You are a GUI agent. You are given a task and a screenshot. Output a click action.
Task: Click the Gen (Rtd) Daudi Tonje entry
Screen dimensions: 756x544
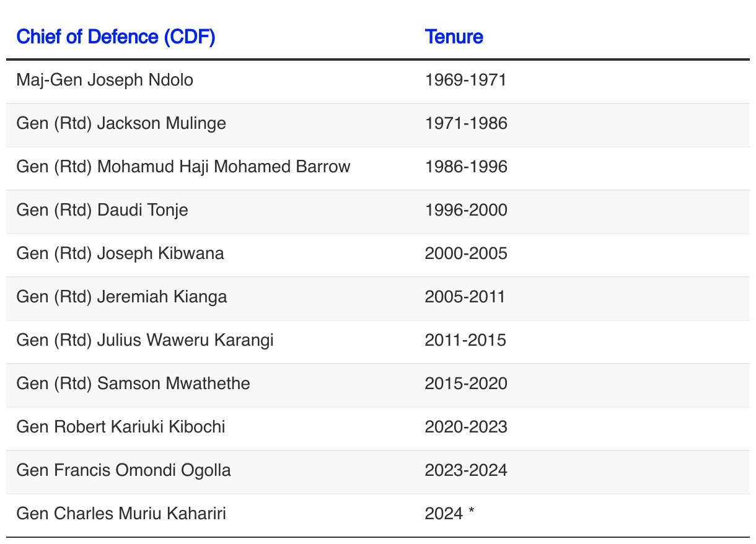[x=102, y=210]
